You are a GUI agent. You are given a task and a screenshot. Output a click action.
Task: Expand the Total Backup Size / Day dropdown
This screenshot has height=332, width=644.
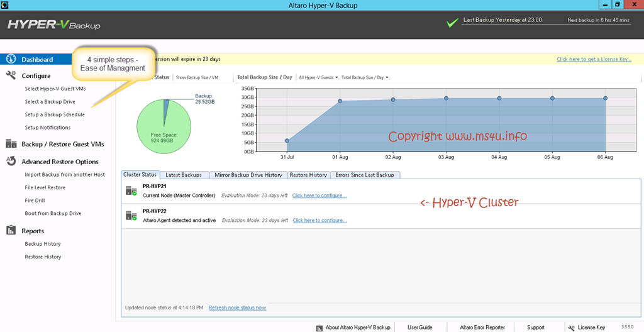click(x=365, y=77)
